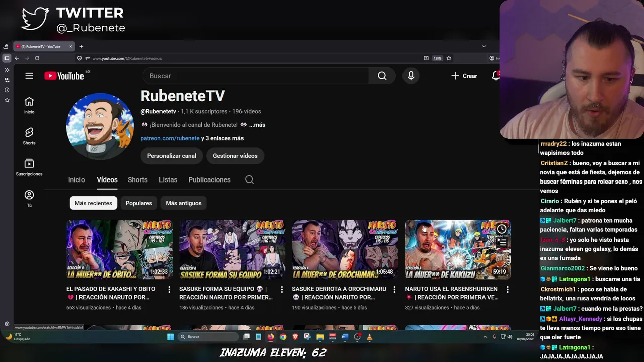Open the YouTube guide hamburger menu
Screen dimensions: 644x362
point(29,76)
